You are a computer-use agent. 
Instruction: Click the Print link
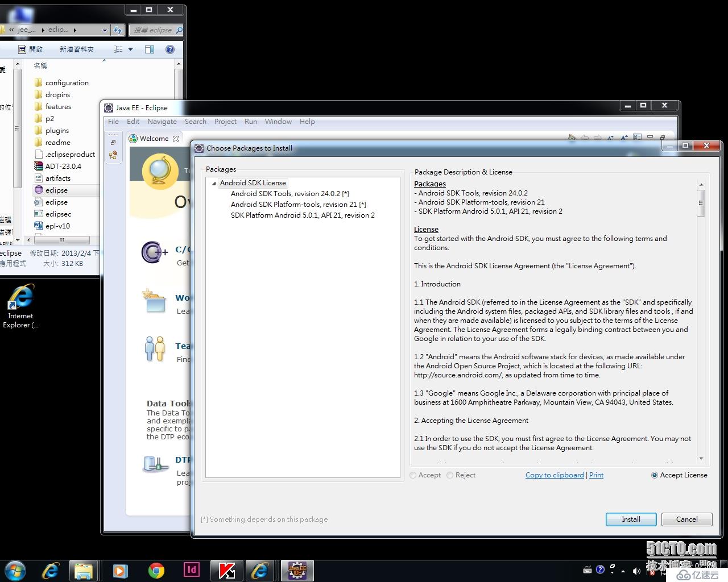(596, 475)
